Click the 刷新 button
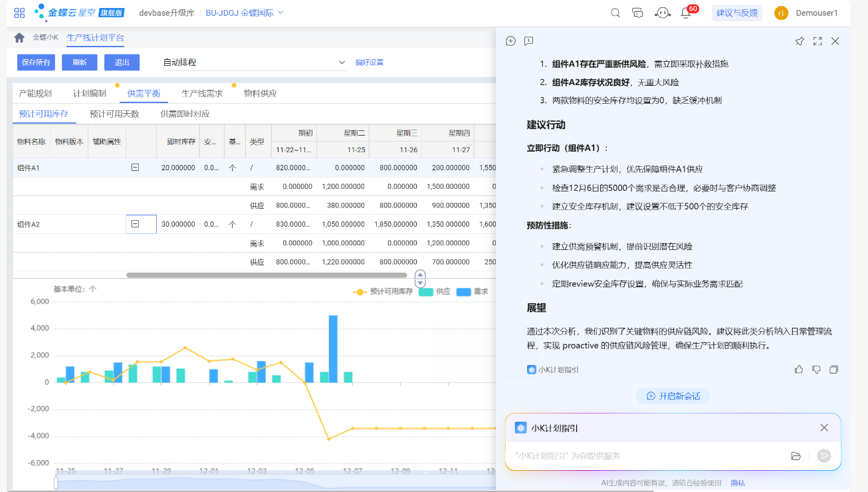 tap(80, 62)
